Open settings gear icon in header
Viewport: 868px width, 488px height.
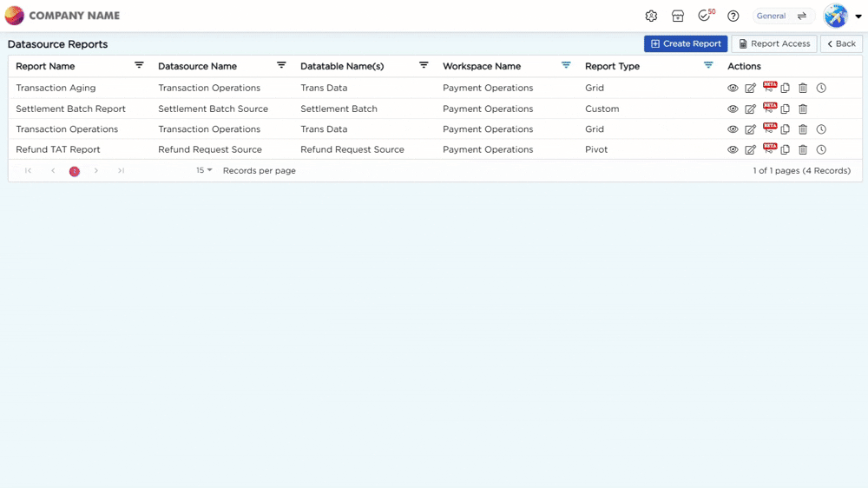pos(651,16)
